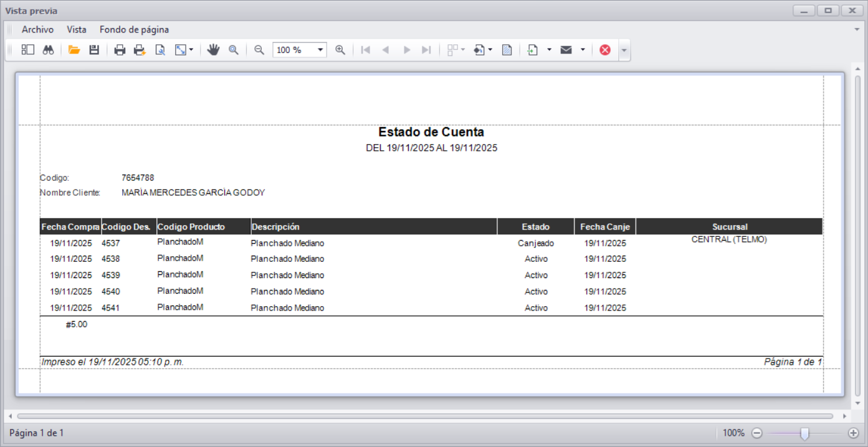Open the Send via e-mail dropdown arrow

pos(583,50)
